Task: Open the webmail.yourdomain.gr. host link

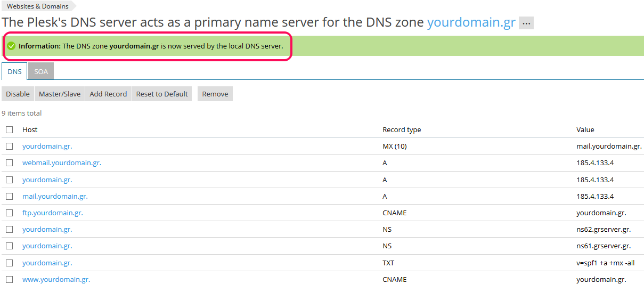Action: [62, 163]
